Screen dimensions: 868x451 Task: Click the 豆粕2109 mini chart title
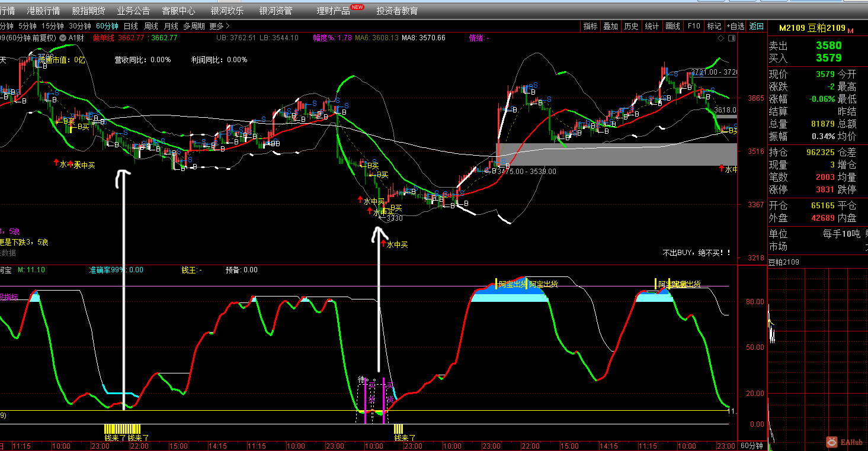tap(784, 262)
